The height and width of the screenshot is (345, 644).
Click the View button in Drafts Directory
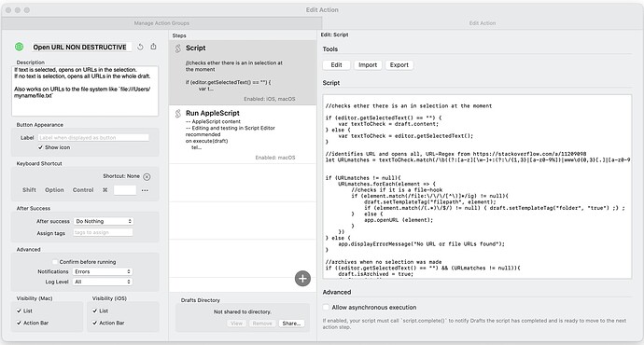pos(236,324)
